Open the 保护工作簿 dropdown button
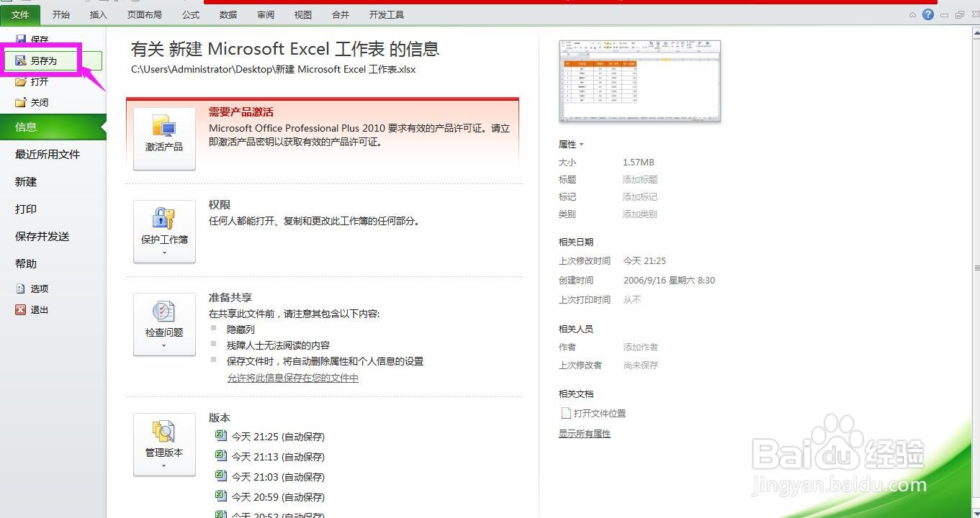The image size is (980, 518). click(164, 232)
